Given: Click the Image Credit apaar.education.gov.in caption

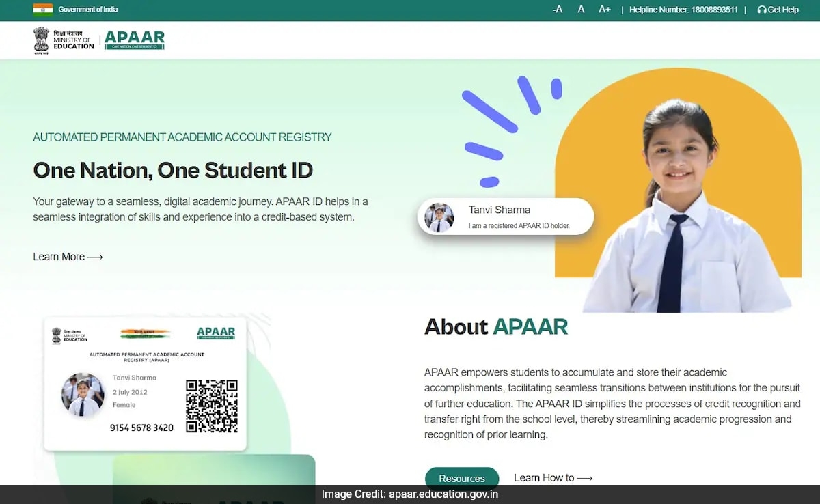Looking at the screenshot, I should [x=410, y=494].
